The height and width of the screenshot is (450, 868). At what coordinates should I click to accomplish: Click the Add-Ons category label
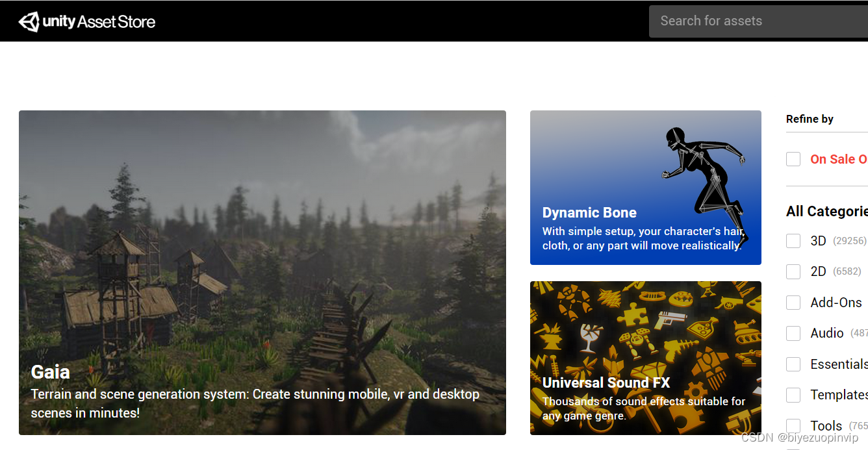(836, 303)
